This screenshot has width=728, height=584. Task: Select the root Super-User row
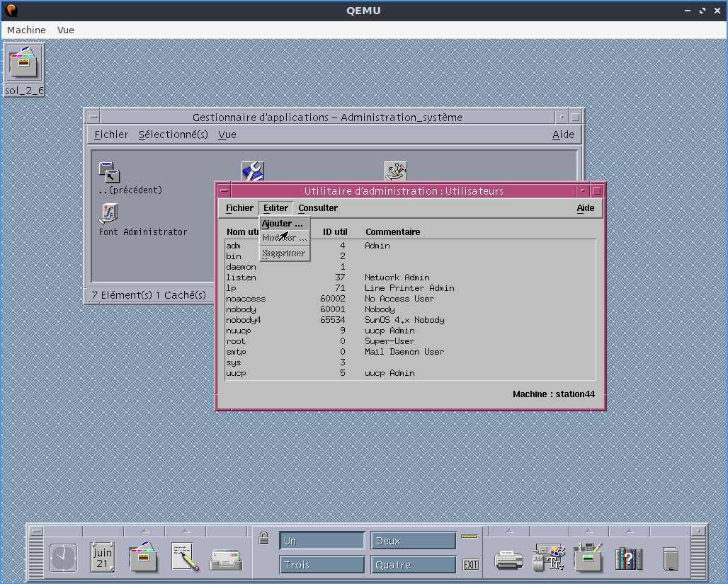tap(411, 341)
